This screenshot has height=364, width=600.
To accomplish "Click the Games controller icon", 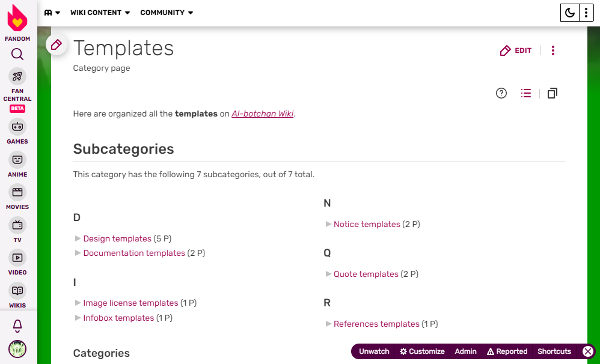I will (x=17, y=127).
